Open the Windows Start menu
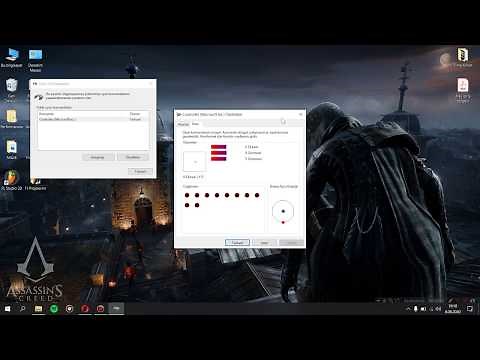The image size is (480, 360). pos(7,309)
